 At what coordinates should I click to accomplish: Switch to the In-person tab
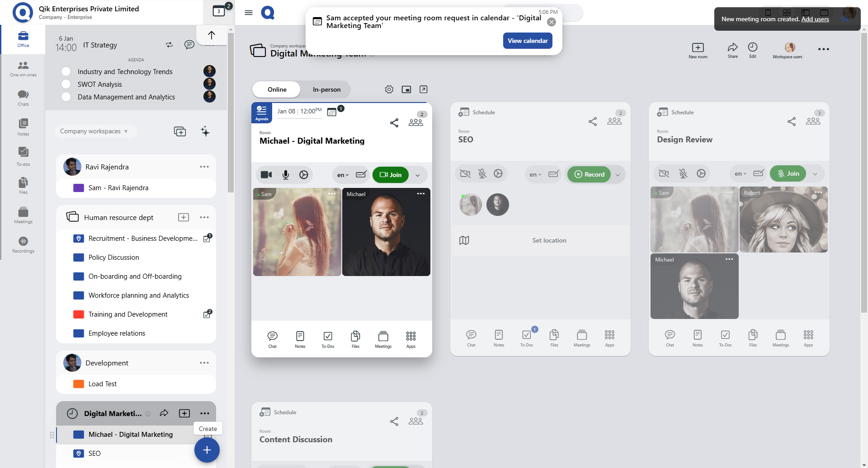coord(326,89)
